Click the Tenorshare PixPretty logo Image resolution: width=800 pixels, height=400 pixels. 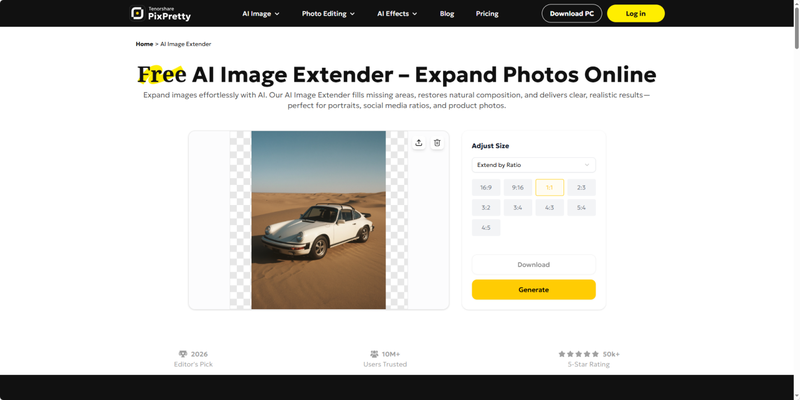(x=160, y=13)
